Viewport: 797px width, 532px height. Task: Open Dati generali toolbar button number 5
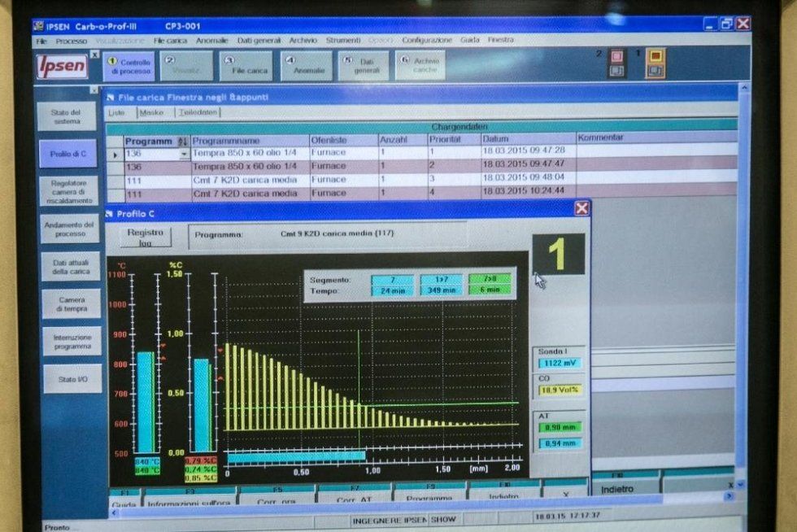363,66
